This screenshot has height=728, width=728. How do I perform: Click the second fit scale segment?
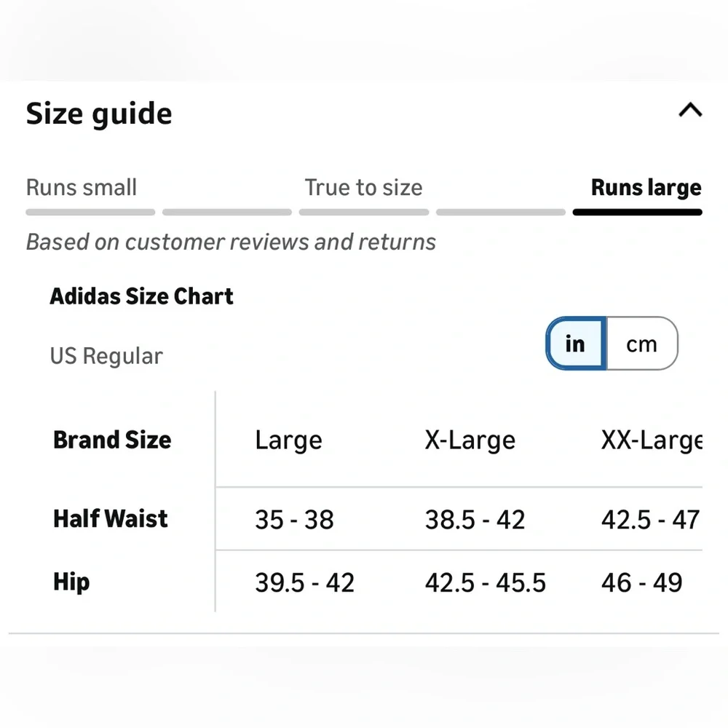click(x=227, y=213)
